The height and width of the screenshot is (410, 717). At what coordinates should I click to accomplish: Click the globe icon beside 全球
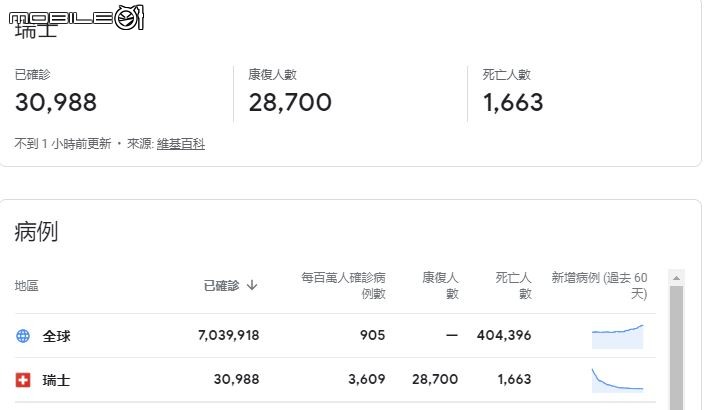pyautogui.click(x=23, y=336)
